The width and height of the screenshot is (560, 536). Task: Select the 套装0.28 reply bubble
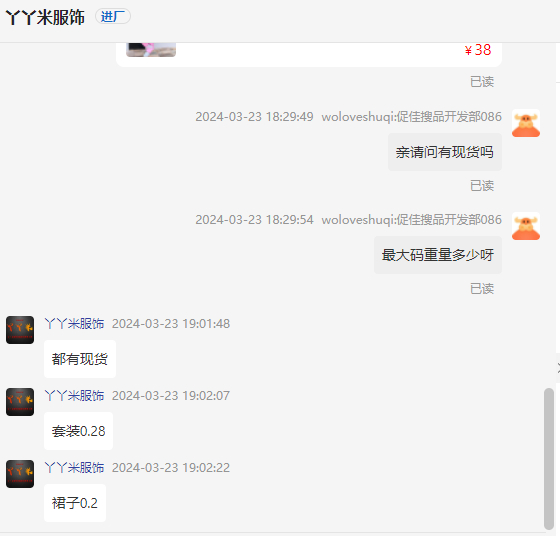[x=79, y=431]
